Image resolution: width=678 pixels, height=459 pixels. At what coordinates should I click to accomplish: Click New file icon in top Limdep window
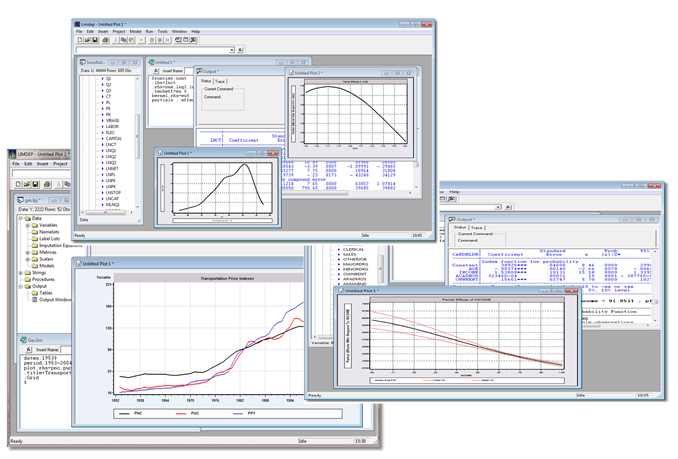[x=80, y=40]
